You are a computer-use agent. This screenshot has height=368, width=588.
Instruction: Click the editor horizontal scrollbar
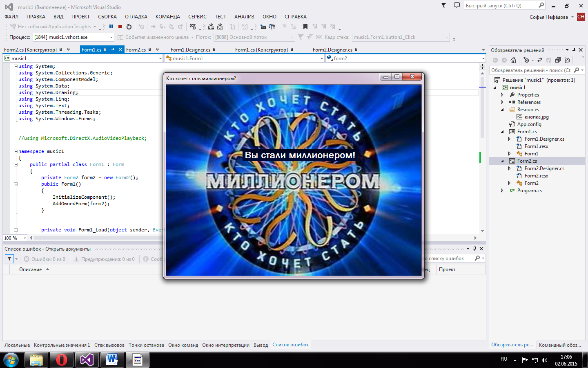(x=253, y=238)
